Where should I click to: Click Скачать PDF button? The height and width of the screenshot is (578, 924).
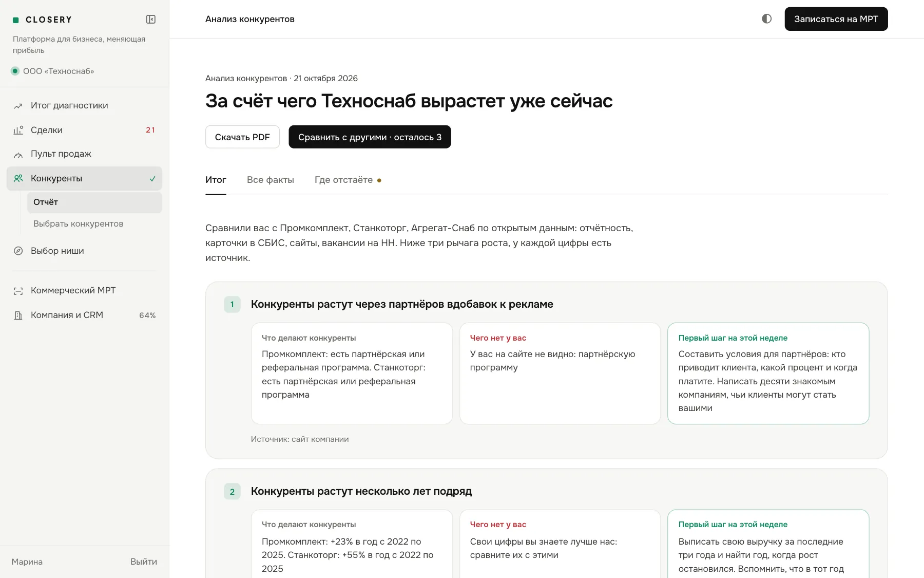point(242,137)
